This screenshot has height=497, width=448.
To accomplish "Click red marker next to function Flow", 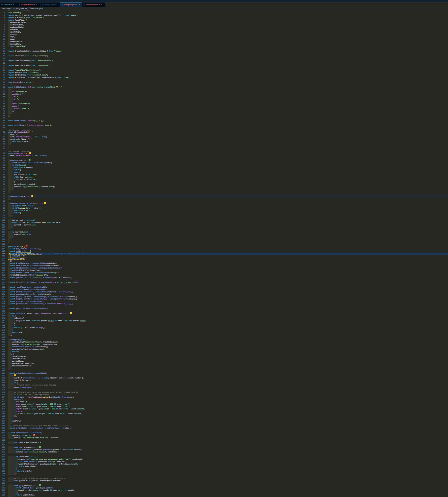I will pyautogui.click(x=27, y=246).
